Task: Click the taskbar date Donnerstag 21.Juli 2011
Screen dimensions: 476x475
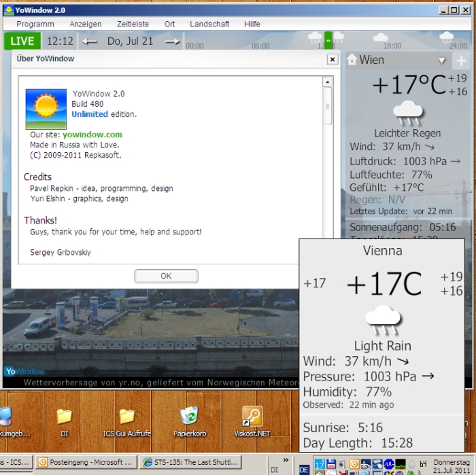Action: pos(452,466)
